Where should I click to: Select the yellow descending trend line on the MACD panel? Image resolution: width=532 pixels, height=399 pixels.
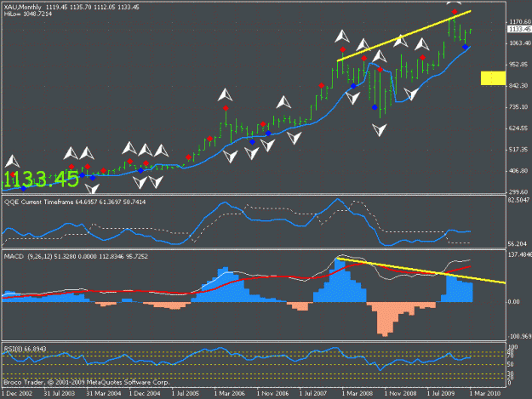click(x=420, y=271)
